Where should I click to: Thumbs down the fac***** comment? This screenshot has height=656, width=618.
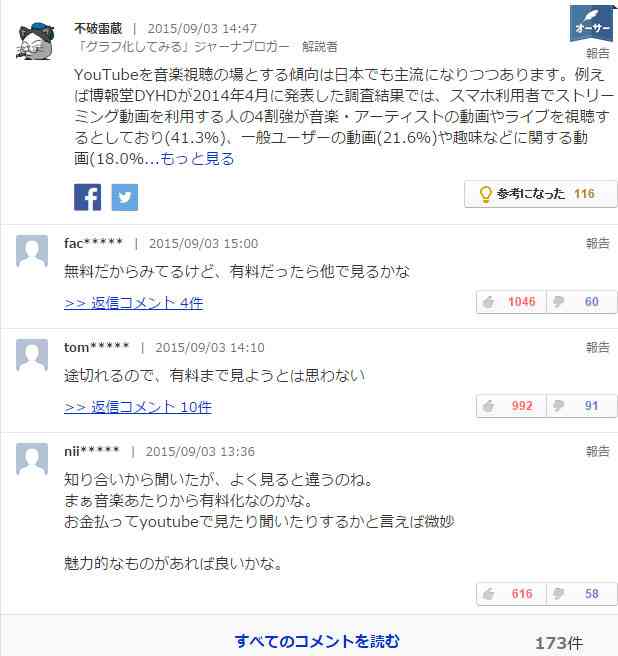(582, 302)
